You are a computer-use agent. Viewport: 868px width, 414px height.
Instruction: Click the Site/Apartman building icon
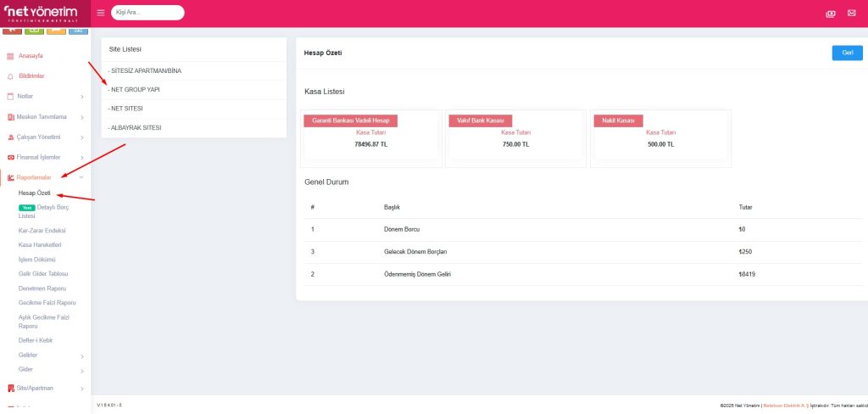10,388
